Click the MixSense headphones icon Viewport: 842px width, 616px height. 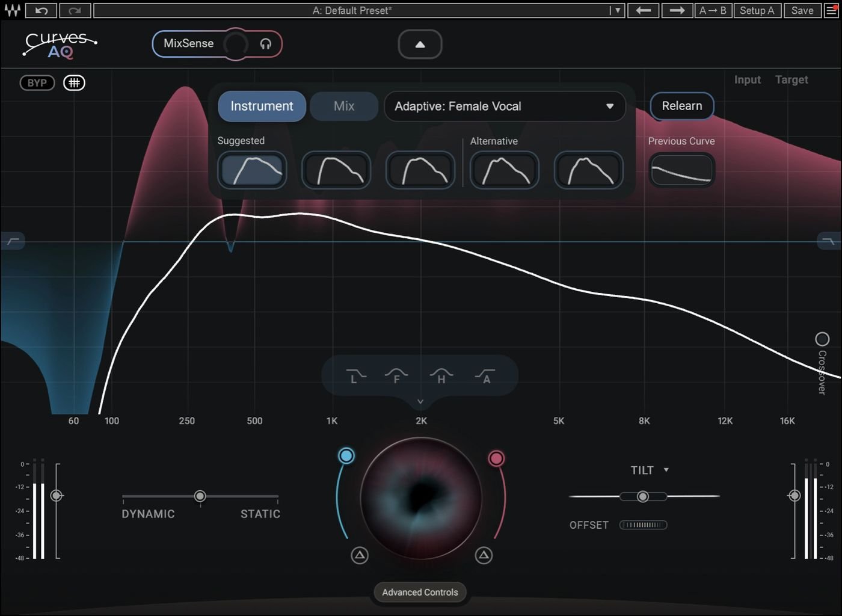coord(265,44)
